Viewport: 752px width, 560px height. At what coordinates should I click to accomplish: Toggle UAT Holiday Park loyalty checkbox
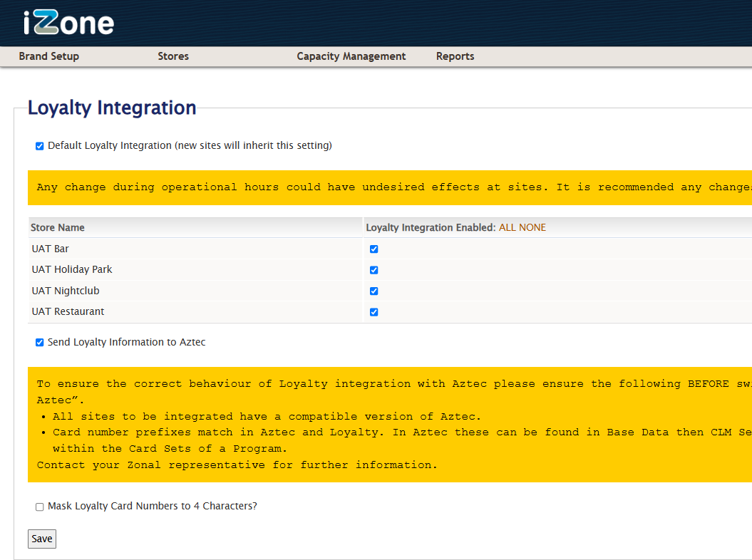tap(374, 270)
